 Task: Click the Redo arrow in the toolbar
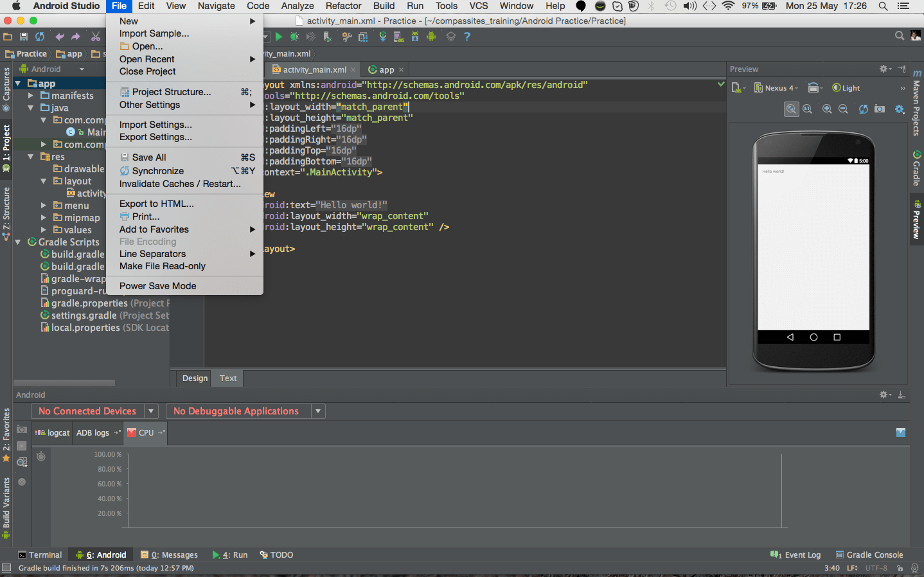76,37
